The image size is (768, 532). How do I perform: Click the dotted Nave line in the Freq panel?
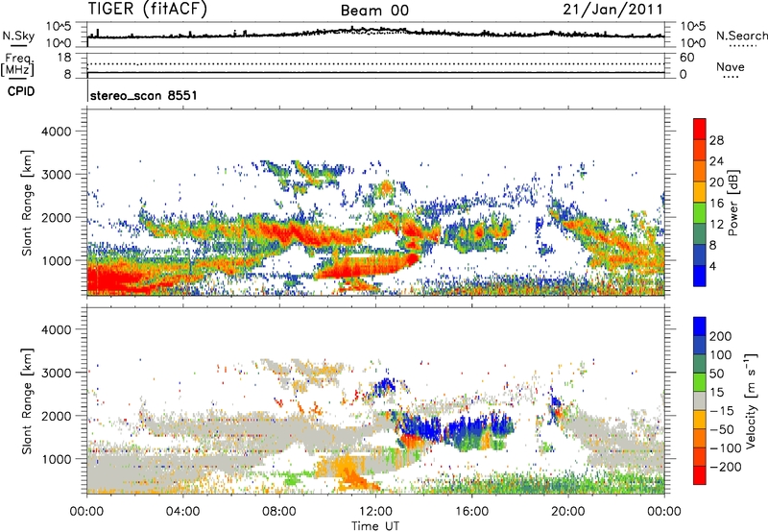pyautogui.click(x=375, y=63)
